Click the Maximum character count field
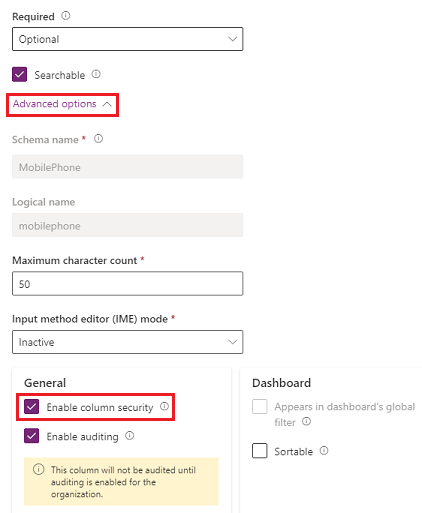Viewport: 422px width, 513px height. pyautogui.click(x=128, y=284)
